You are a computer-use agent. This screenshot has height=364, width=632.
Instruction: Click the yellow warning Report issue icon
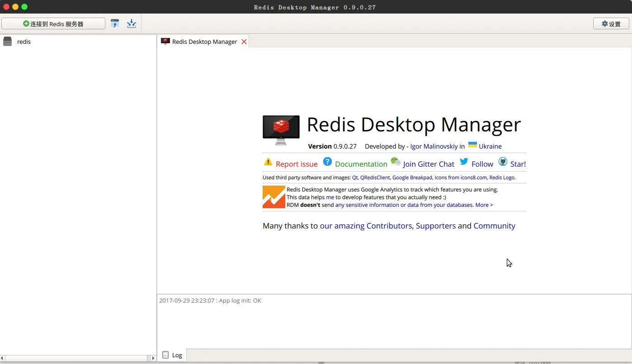pyautogui.click(x=268, y=162)
